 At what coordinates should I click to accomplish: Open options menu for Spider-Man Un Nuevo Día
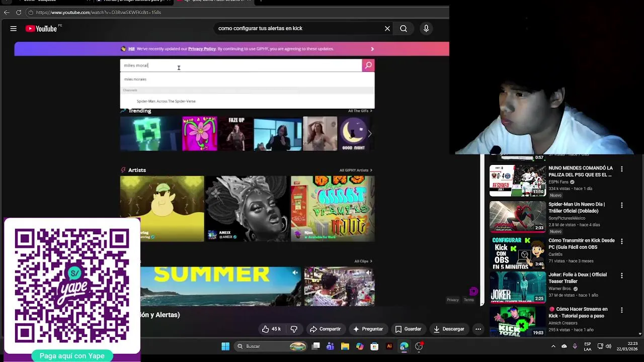622,206
